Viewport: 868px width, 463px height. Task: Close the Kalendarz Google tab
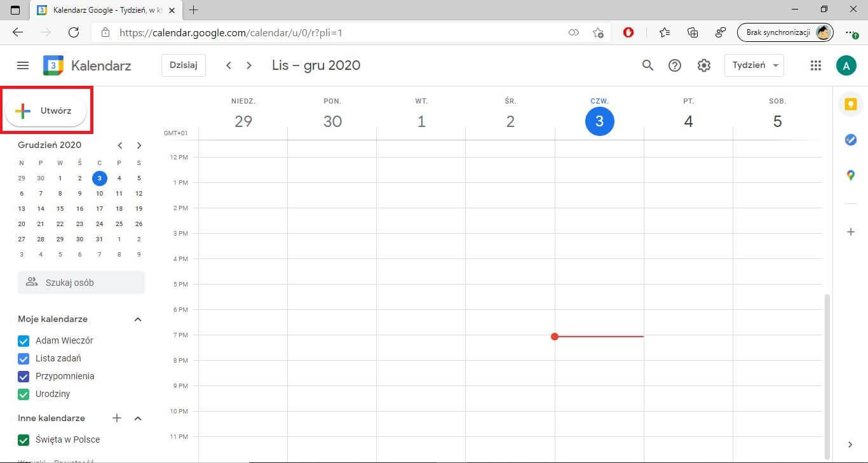click(172, 10)
